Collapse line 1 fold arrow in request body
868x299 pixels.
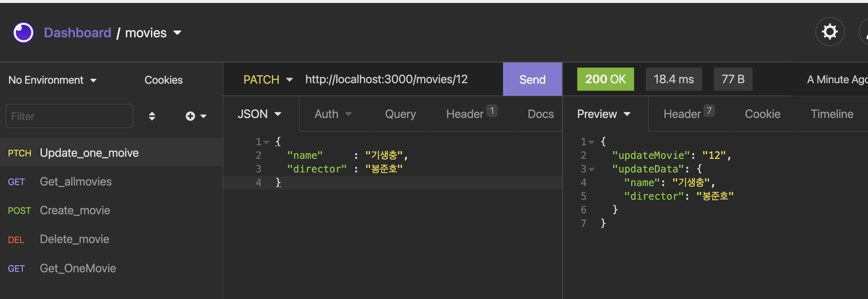click(267, 142)
